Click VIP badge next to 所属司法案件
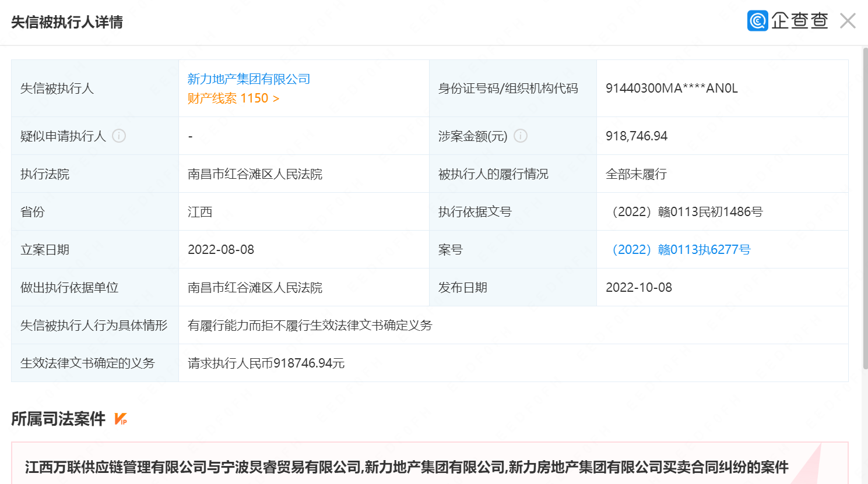Screen dimensions: 868x484 pos(121,419)
